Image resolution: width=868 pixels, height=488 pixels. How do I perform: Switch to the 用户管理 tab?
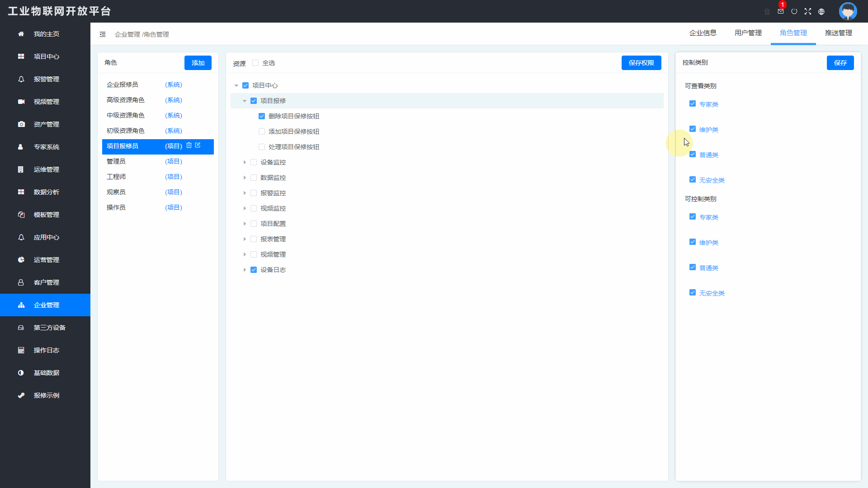tap(747, 33)
